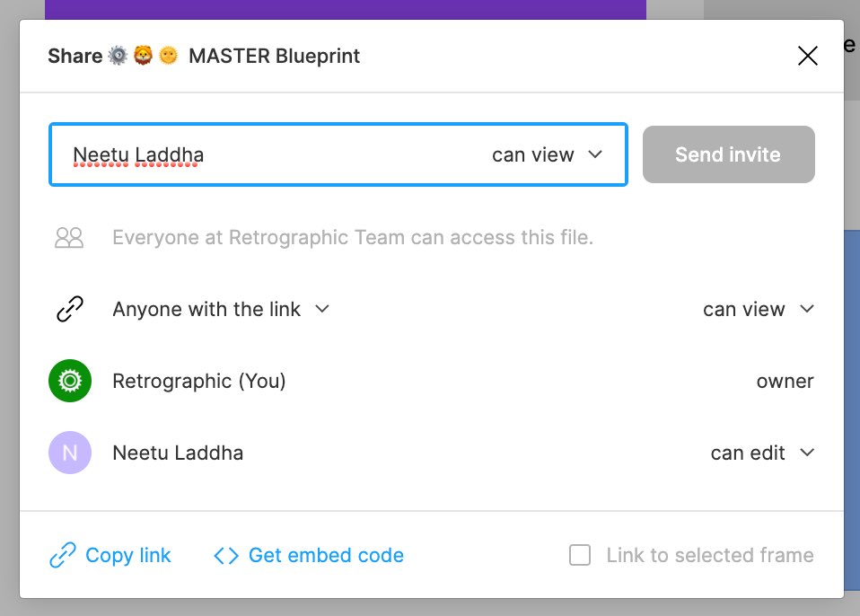Viewport: 860px width, 616px height.
Task: Click the chain link icon next to Anyone with the link
Action: [x=69, y=308]
